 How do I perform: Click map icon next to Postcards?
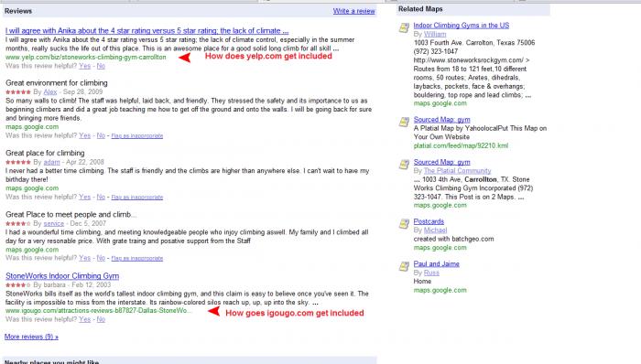(x=404, y=224)
